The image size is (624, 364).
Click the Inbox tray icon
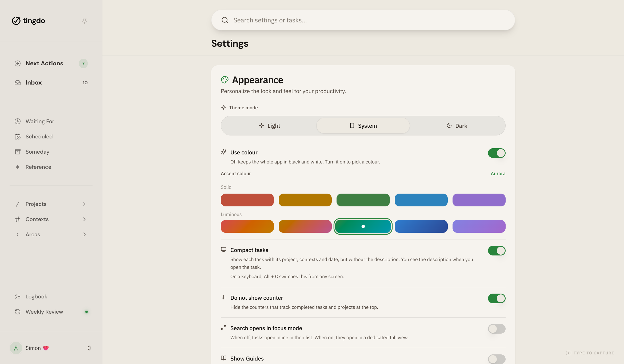18,83
